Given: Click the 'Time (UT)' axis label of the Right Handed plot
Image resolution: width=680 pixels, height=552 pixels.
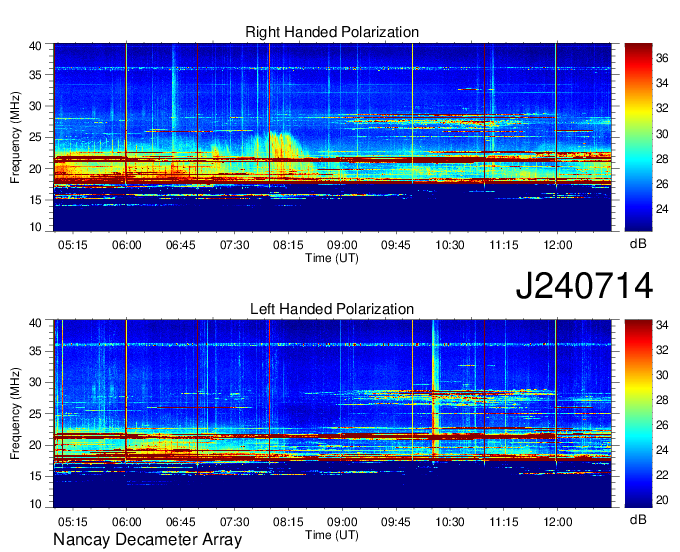Looking at the screenshot, I should (x=332, y=258).
